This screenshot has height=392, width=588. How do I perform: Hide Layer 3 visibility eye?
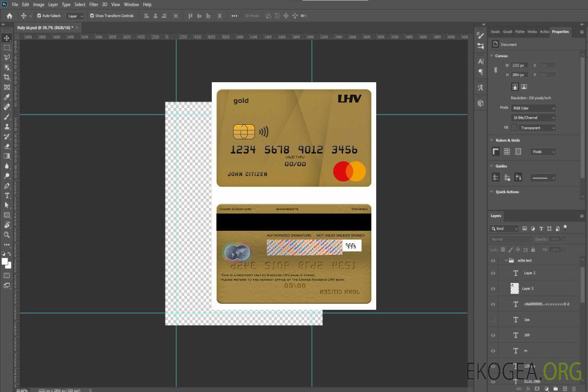[493, 289]
